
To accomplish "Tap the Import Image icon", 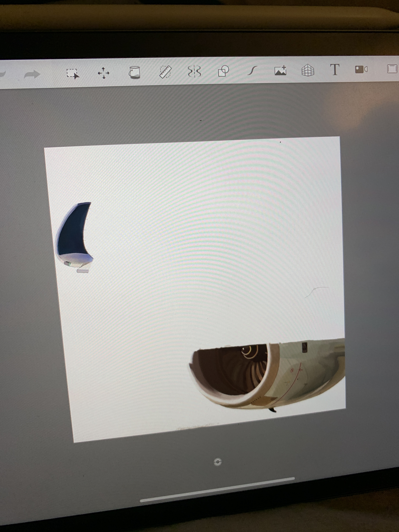I will click(x=280, y=70).
